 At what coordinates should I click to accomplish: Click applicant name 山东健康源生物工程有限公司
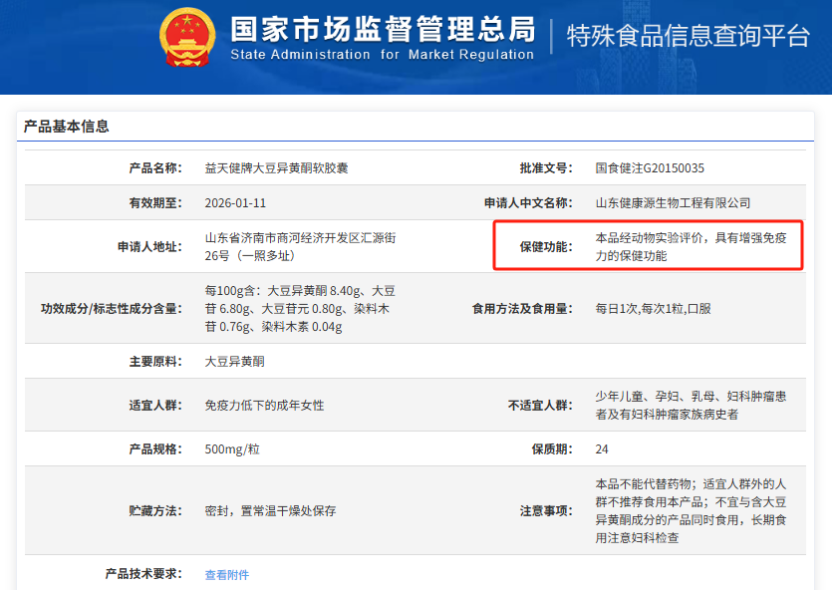[x=673, y=203]
